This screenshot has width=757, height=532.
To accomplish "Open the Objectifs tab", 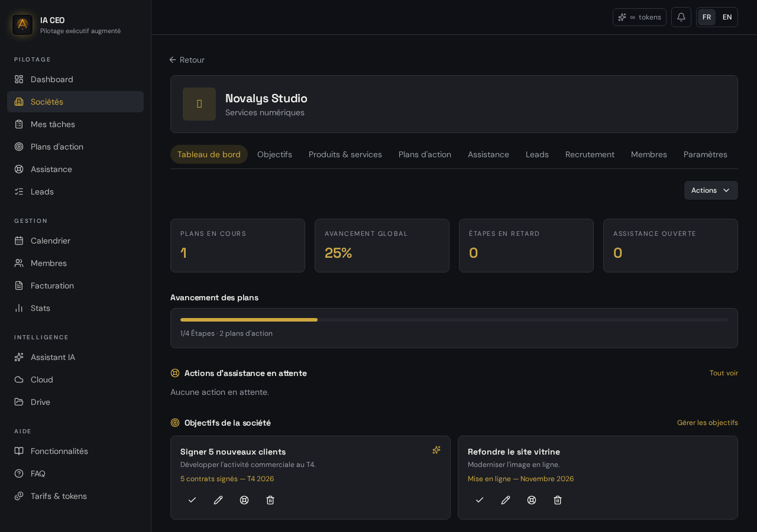I will (x=274, y=154).
